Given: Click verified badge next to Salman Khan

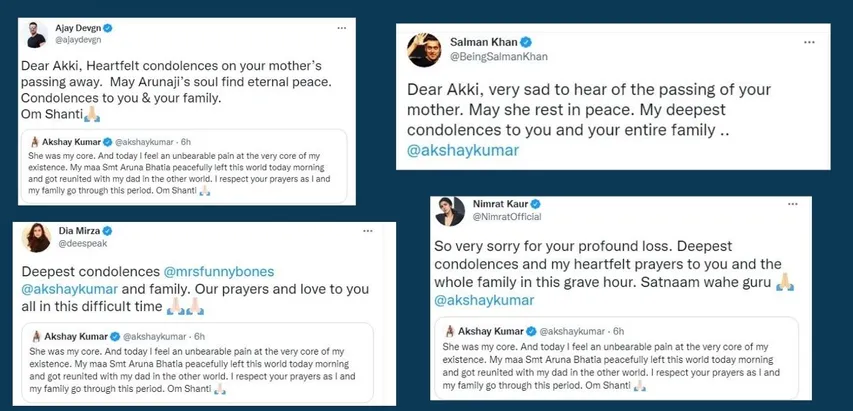Looking at the screenshot, I should (526, 42).
